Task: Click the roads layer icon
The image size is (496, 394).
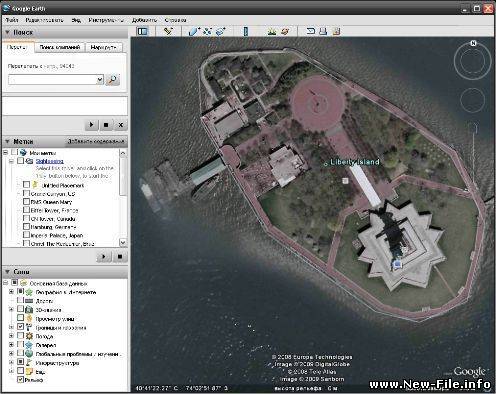Action: (29, 301)
